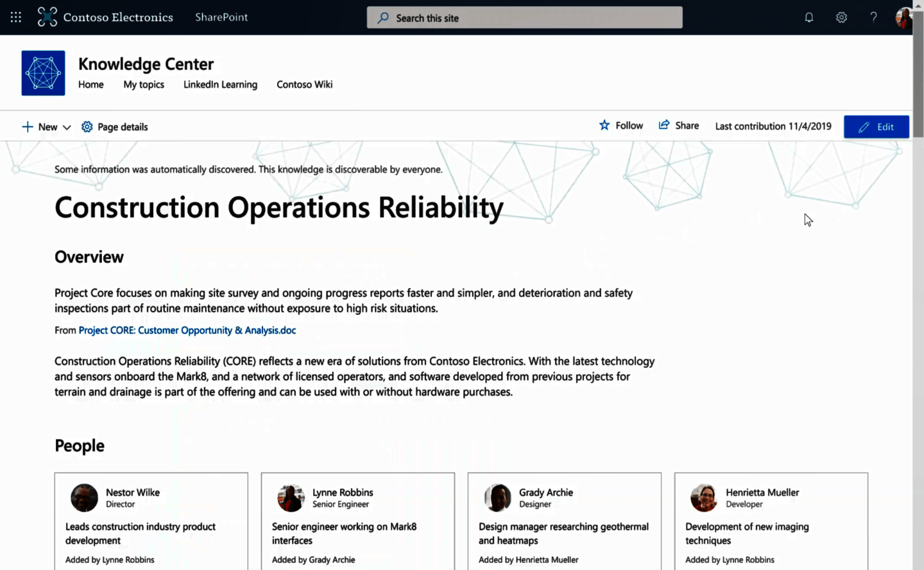The height and width of the screenshot is (570, 924).
Task: Click 'Some information was automatically discovered' notice
Action: (x=248, y=169)
